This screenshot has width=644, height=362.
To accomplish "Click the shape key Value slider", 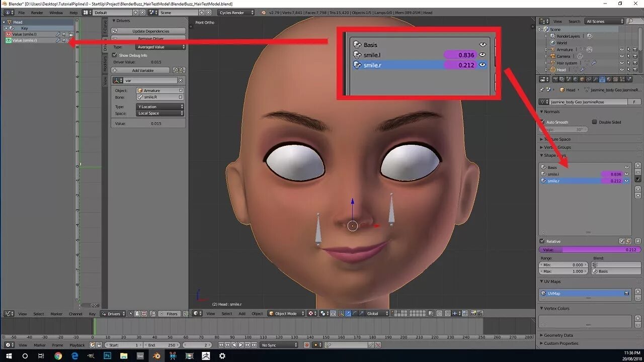I will pyautogui.click(x=590, y=249).
